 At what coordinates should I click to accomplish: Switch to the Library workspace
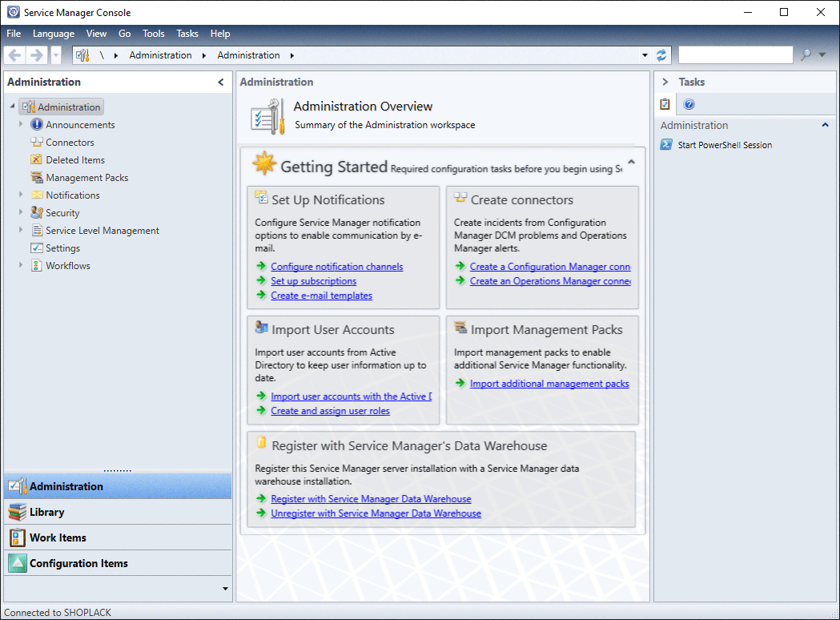118,513
